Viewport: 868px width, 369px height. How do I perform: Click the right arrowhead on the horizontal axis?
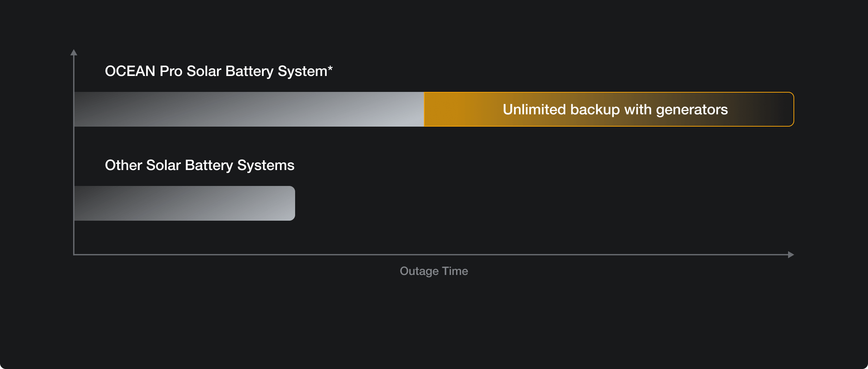click(791, 255)
